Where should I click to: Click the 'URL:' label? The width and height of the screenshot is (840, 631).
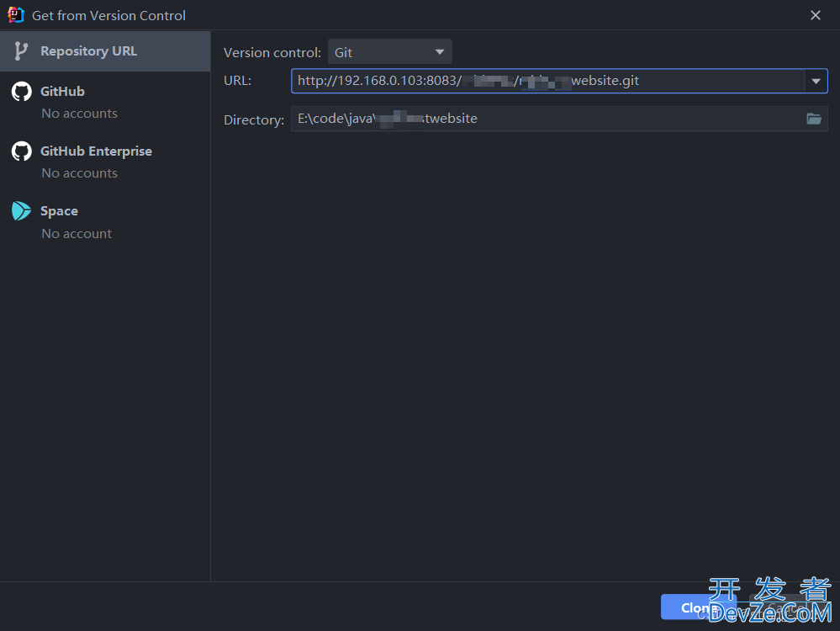[237, 81]
